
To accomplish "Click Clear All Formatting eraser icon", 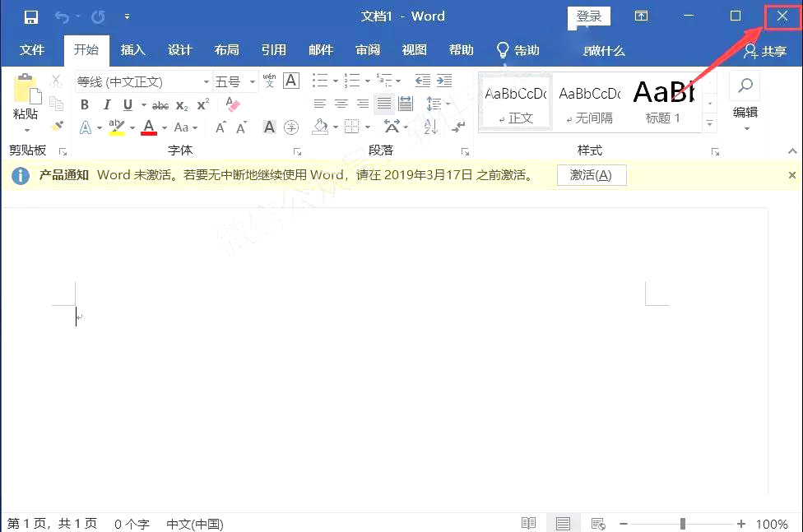I will (x=233, y=104).
